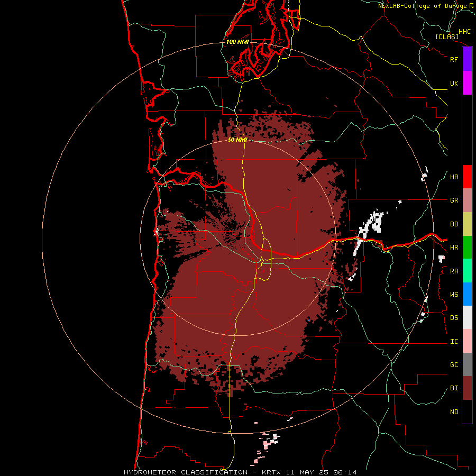Select the GC gray legend swatch

tap(467, 364)
